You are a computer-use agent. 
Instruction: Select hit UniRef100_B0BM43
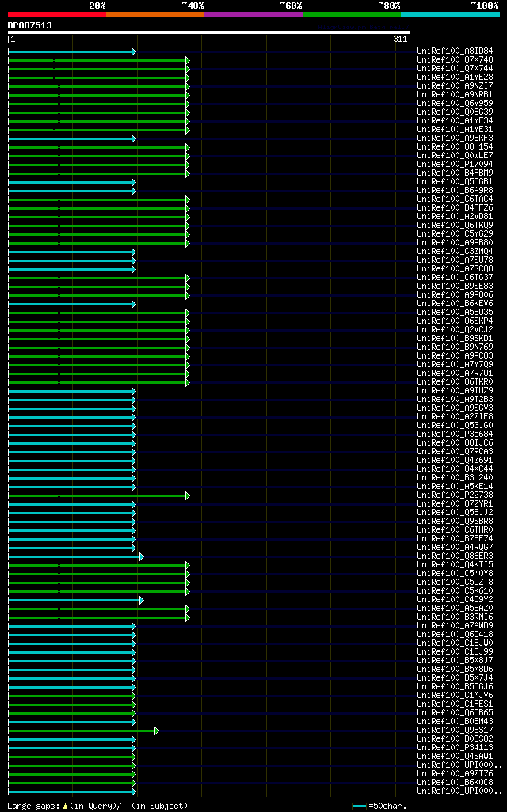(455, 721)
